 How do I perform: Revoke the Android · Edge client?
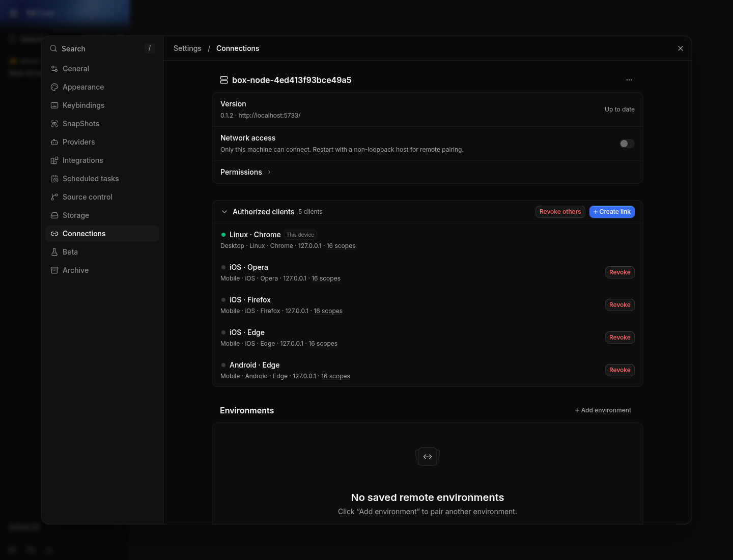click(620, 370)
